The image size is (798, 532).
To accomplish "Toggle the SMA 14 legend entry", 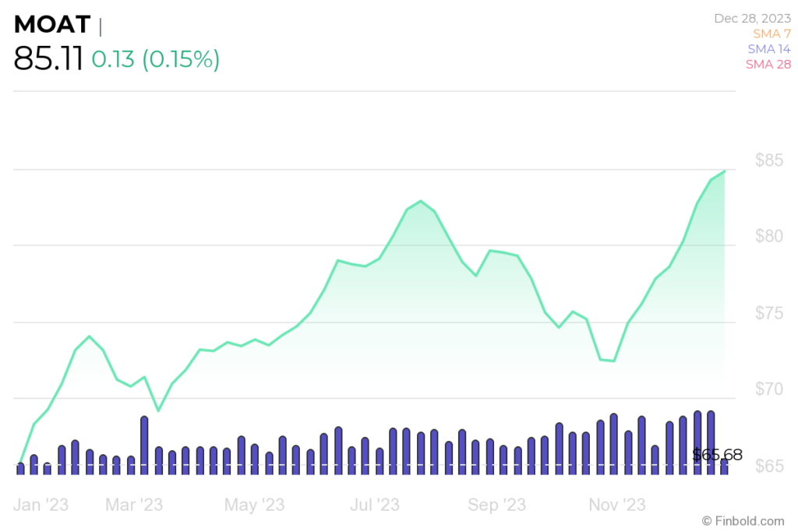I will pyautogui.click(x=769, y=49).
